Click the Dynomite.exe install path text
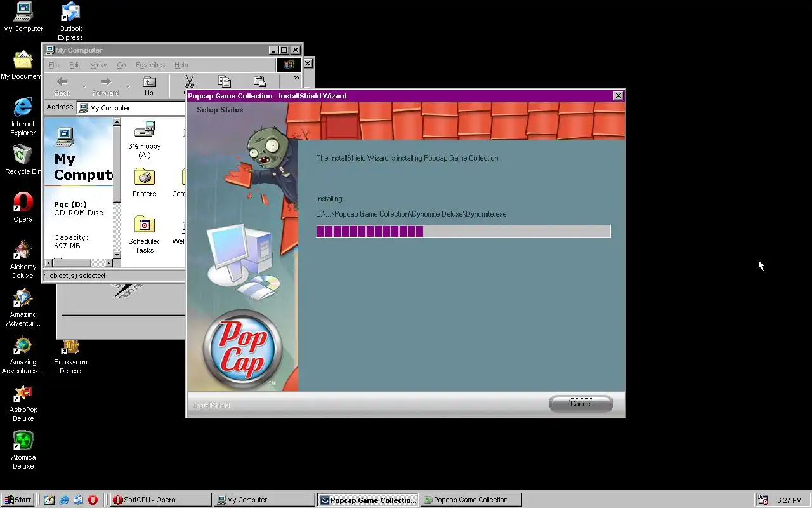This screenshot has height=508, width=812. pyautogui.click(x=411, y=214)
